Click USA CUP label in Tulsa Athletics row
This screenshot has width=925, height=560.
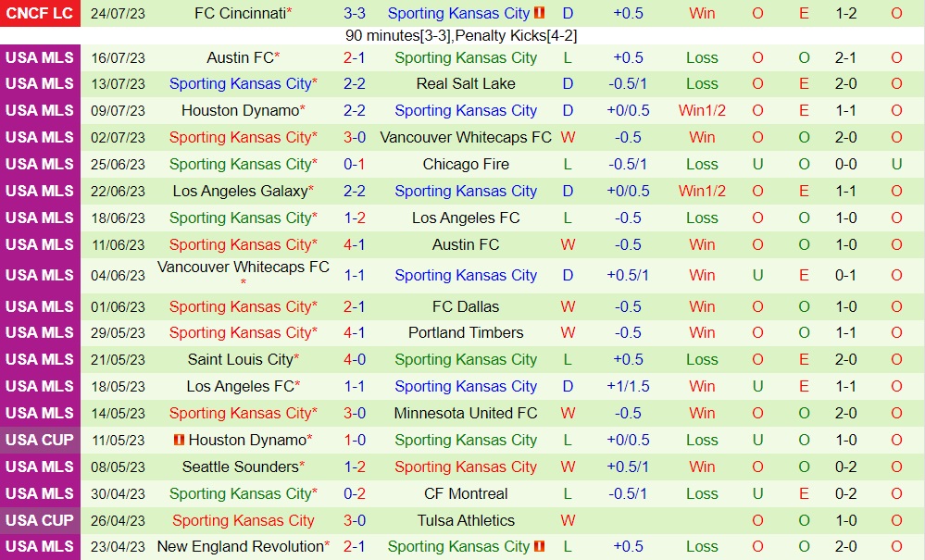click(x=39, y=520)
